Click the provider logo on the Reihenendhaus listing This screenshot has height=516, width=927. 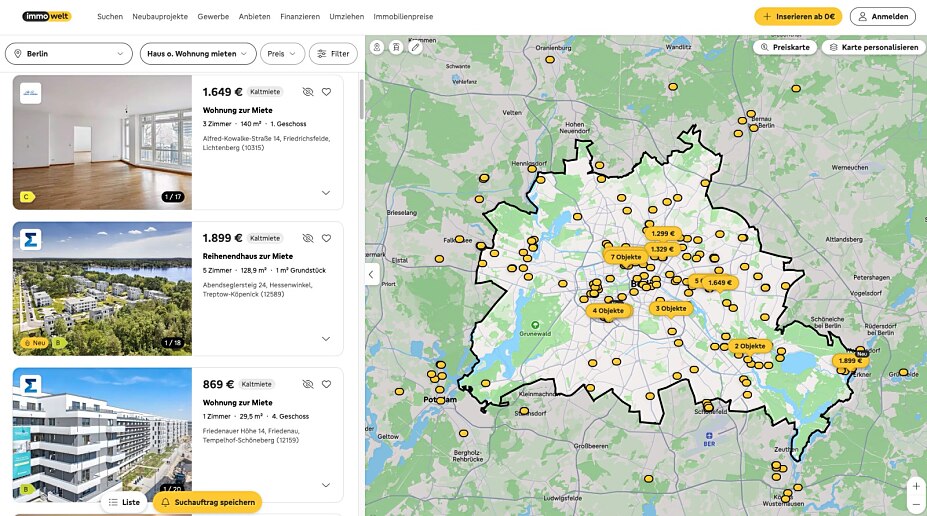coord(31,239)
